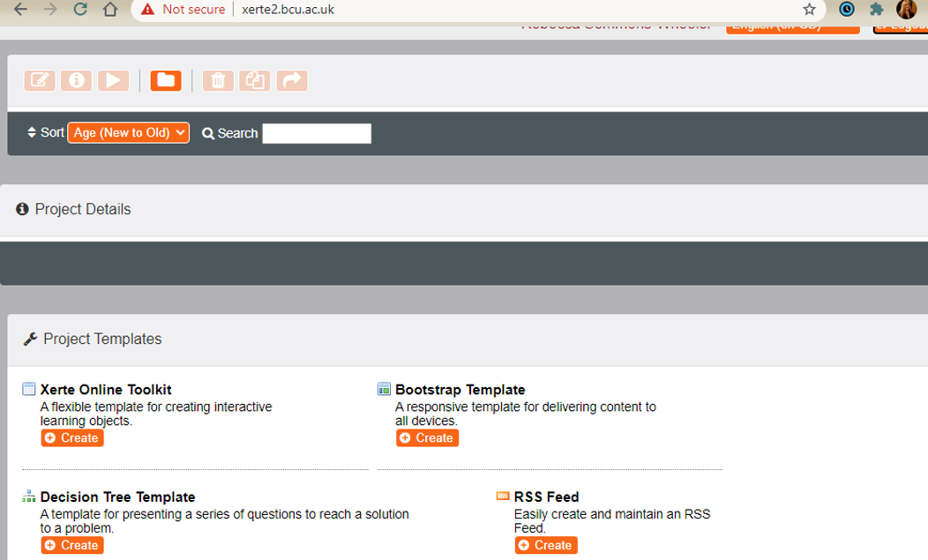
Task: Click the browser forward arrow
Action: pos(50,10)
